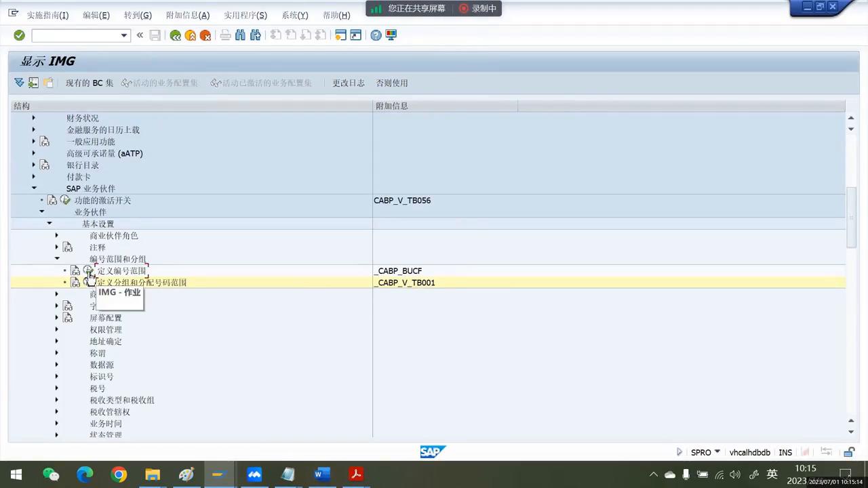Open documentation icon next to 注释
868x488 pixels.
click(x=68, y=247)
